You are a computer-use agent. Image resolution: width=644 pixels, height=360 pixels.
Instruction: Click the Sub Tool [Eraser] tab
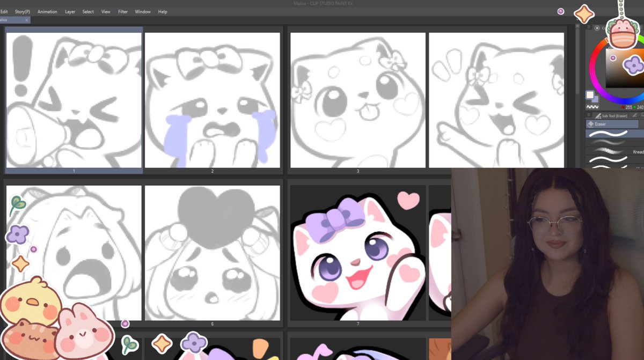(x=611, y=115)
